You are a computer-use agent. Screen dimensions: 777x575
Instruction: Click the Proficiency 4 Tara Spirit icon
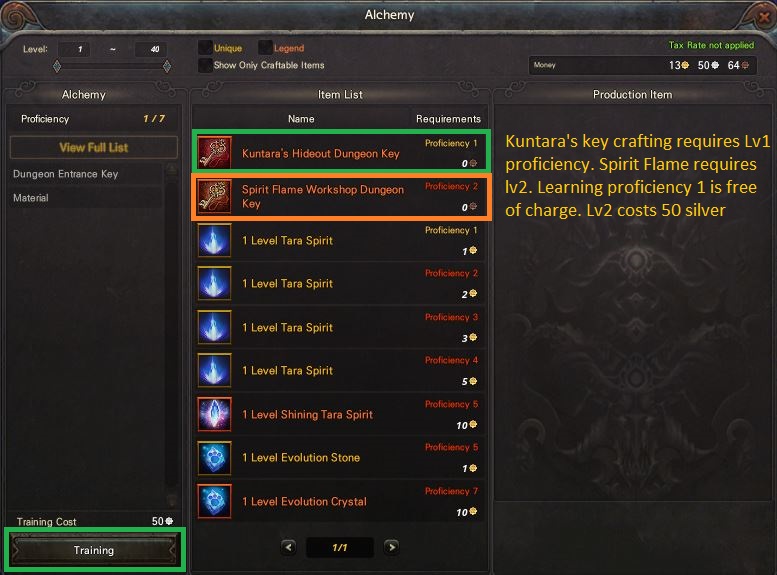[x=214, y=370]
